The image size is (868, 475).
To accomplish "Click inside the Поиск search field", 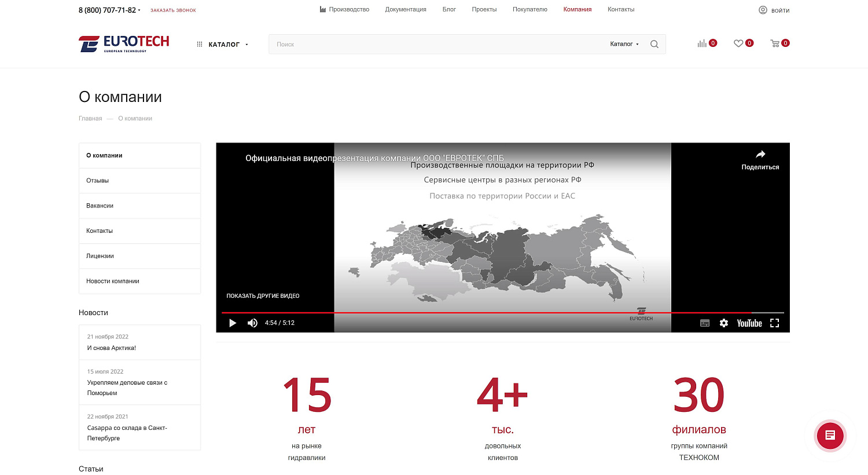I will [x=434, y=44].
